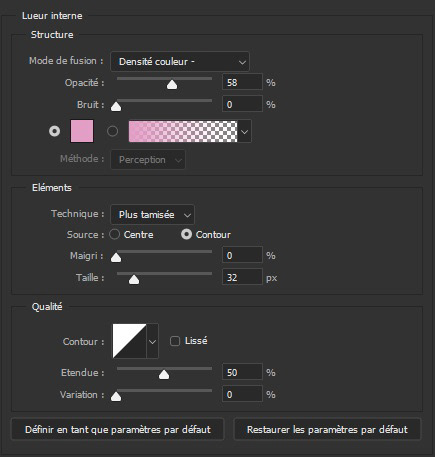Expand the gradient picker arrow

(x=245, y=131)
